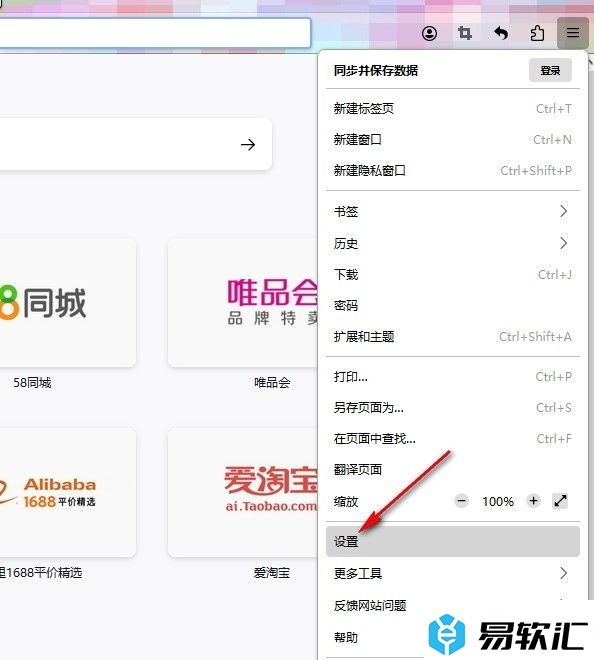The height and width of the screenshot is (660, 594).
Task: Expand the 书签 bookmarks submenu
Action: [x=453, y=211]
